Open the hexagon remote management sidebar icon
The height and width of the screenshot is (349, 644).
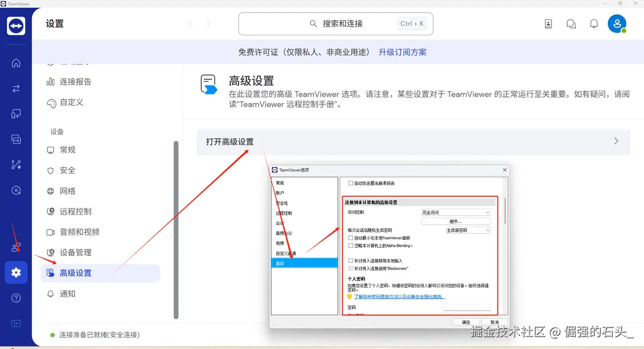(16, 190)
